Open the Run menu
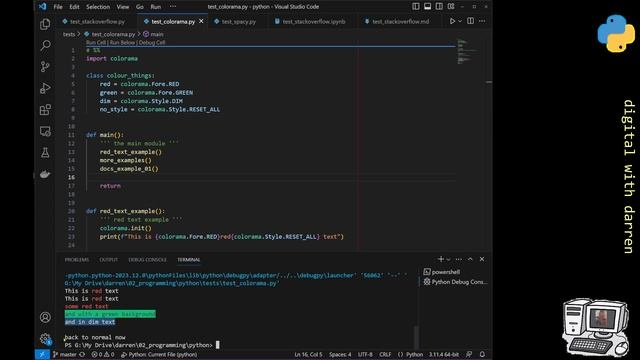Screen dimensions: 640x360 tap(156, 7)
